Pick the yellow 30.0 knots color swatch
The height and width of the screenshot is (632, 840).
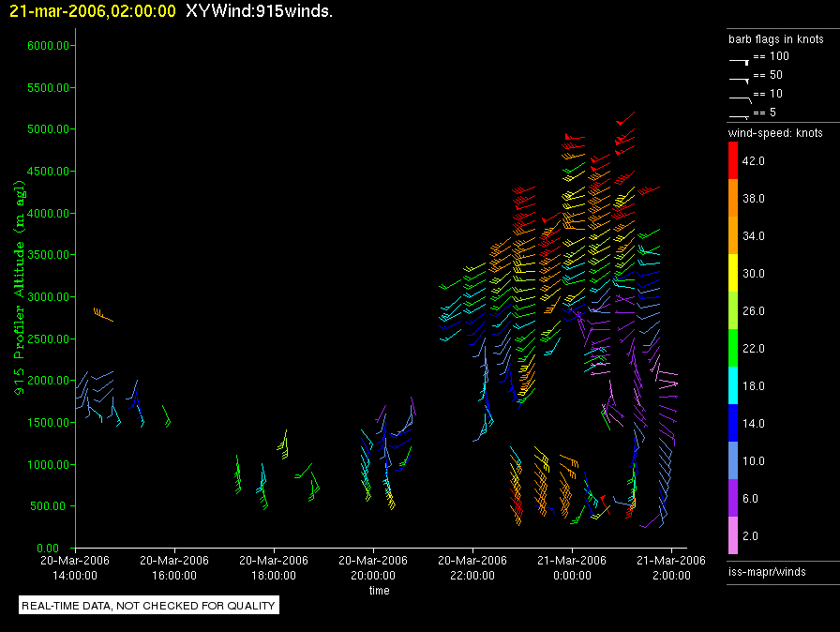tap(733, 274)
